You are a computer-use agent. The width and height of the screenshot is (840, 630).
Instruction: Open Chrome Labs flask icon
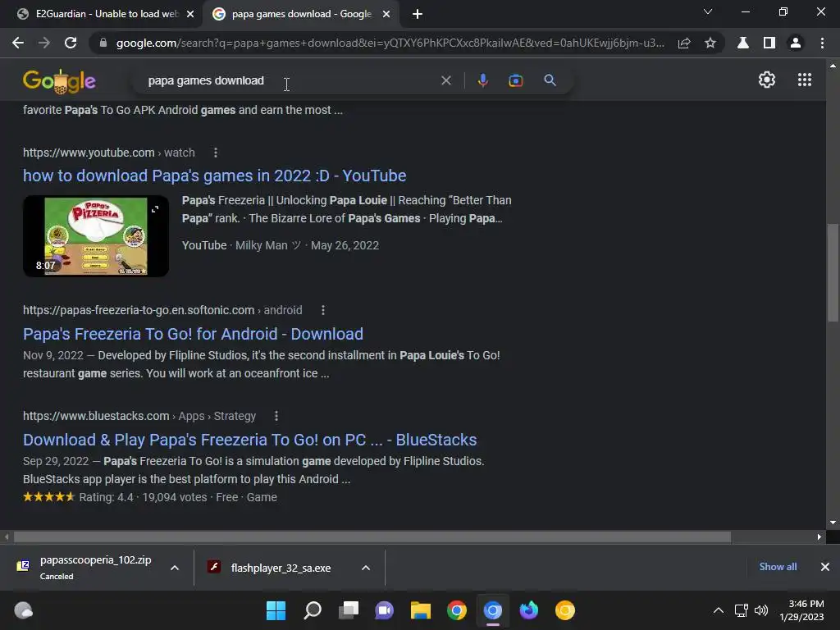click(743, 43)
